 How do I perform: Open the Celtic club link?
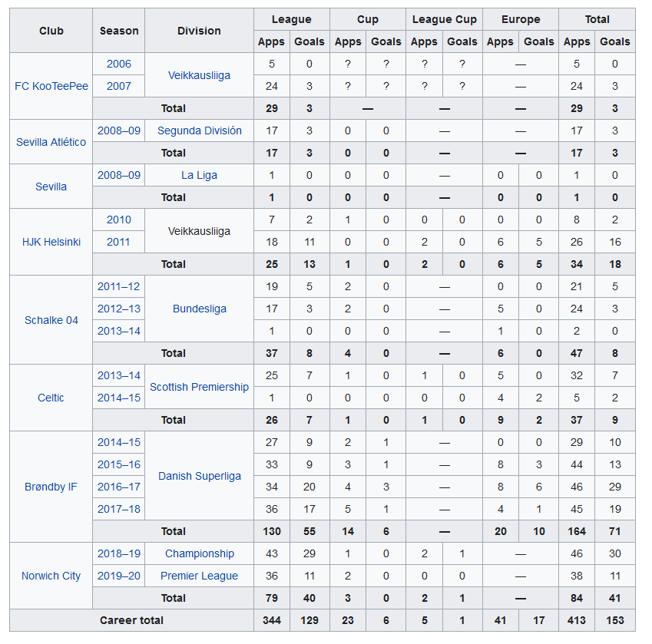pyautogui.click(x=51, y=398)
